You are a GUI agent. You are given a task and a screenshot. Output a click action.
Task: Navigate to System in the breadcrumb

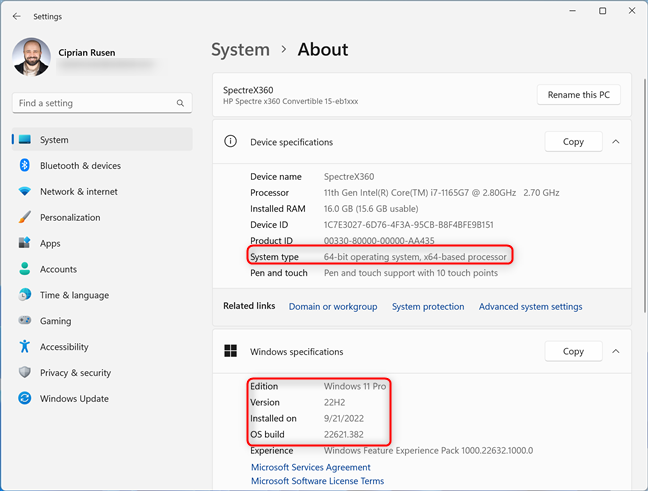(x=240, y=49)
